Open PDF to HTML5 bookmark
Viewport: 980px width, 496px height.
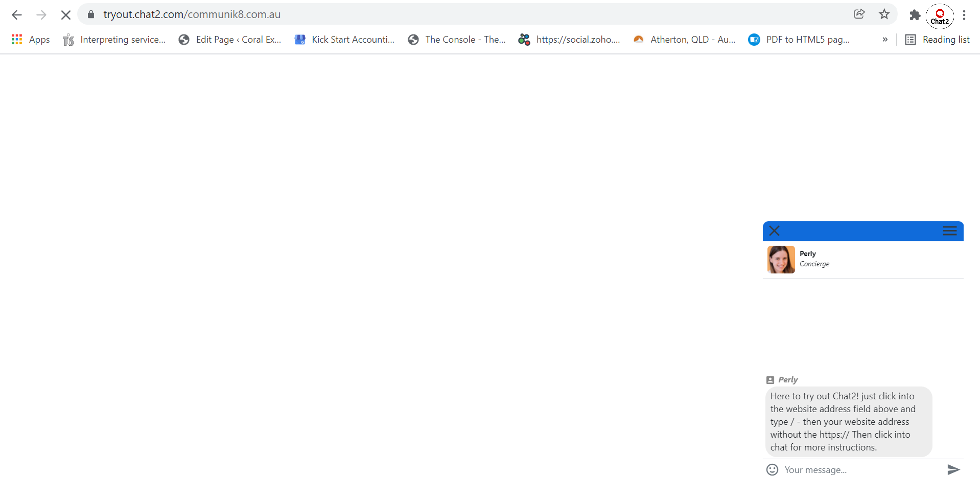799,39
